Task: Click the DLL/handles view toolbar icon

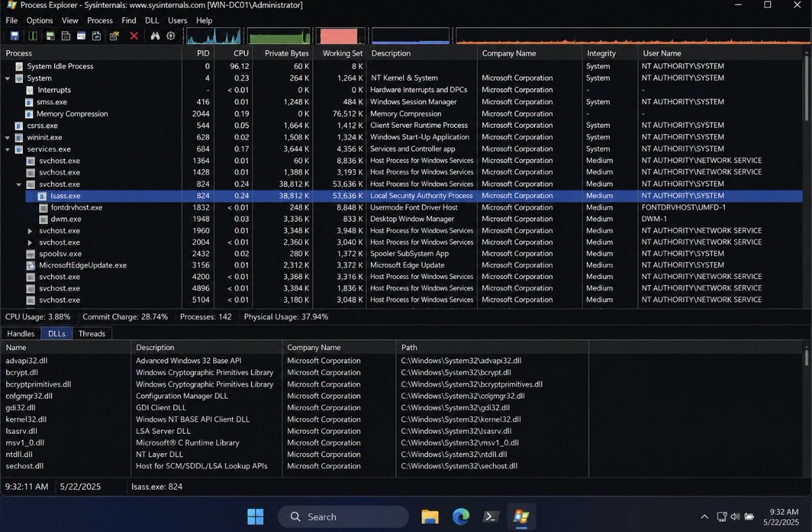Action: pyautogui.click(x=97, y=36)
